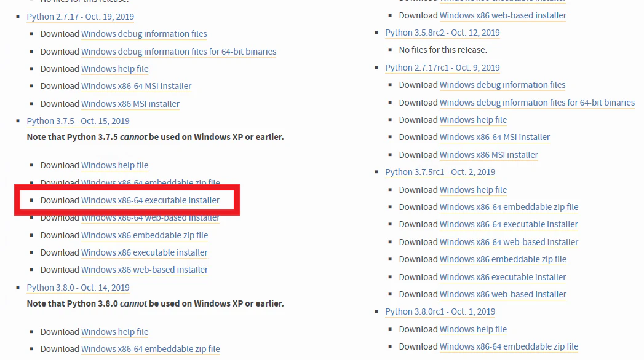Open the Python 2.7.17rc1 - Oct. 9, 2019 link
The height and width of the screenshot is (360, 644).
(x=442, y=67)
